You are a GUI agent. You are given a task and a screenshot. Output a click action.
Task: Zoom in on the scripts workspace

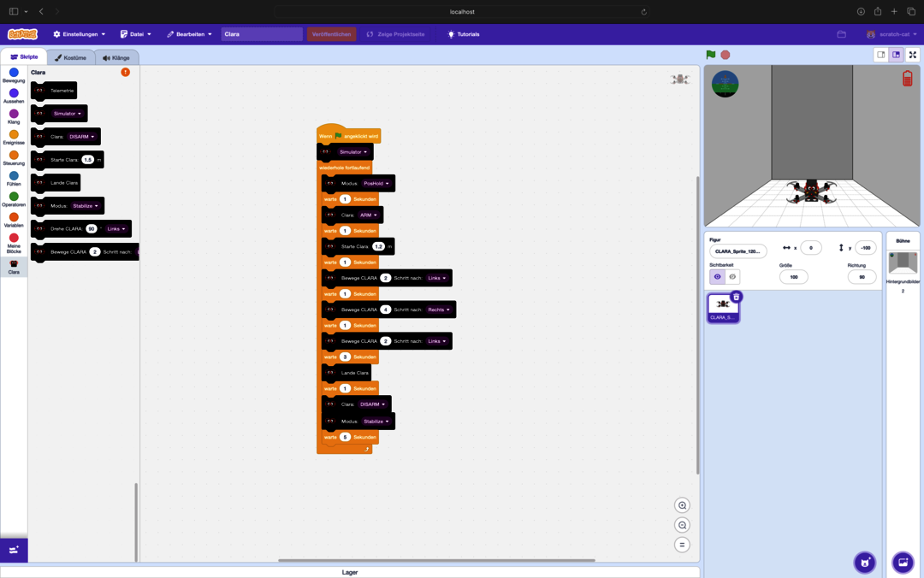coord(682,505)
